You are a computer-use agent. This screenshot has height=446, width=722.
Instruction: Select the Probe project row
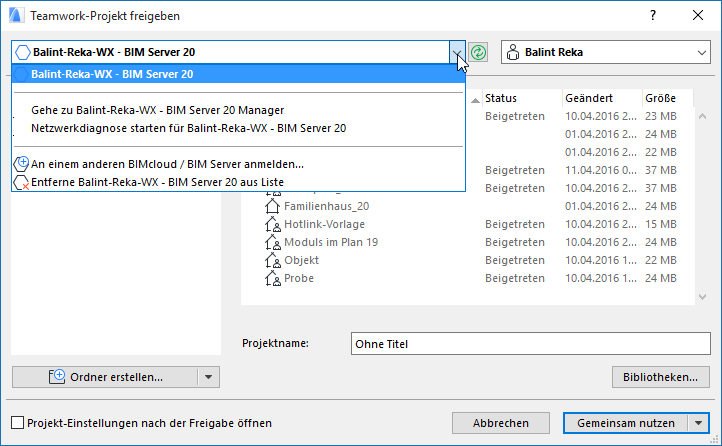(x=467, y=278)
